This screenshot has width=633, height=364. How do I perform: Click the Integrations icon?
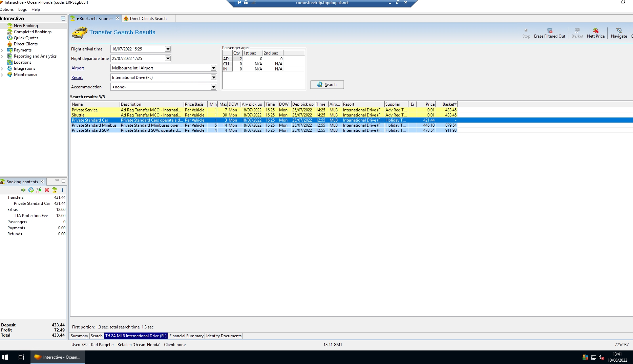click(10, 68)
